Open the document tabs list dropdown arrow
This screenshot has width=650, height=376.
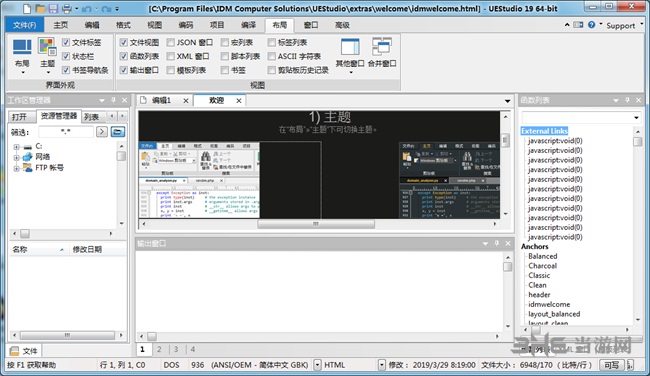point(507,101)
